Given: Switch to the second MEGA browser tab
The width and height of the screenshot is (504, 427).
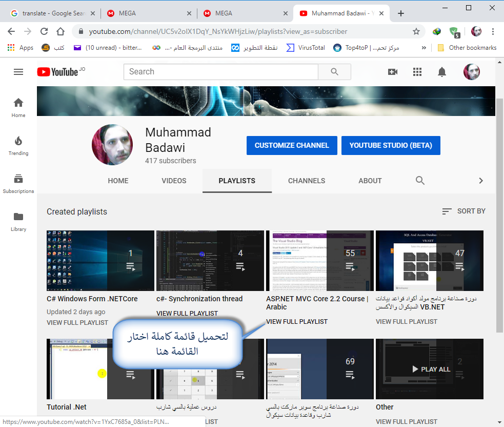Looking at the screenshot, I should point(246,13).
